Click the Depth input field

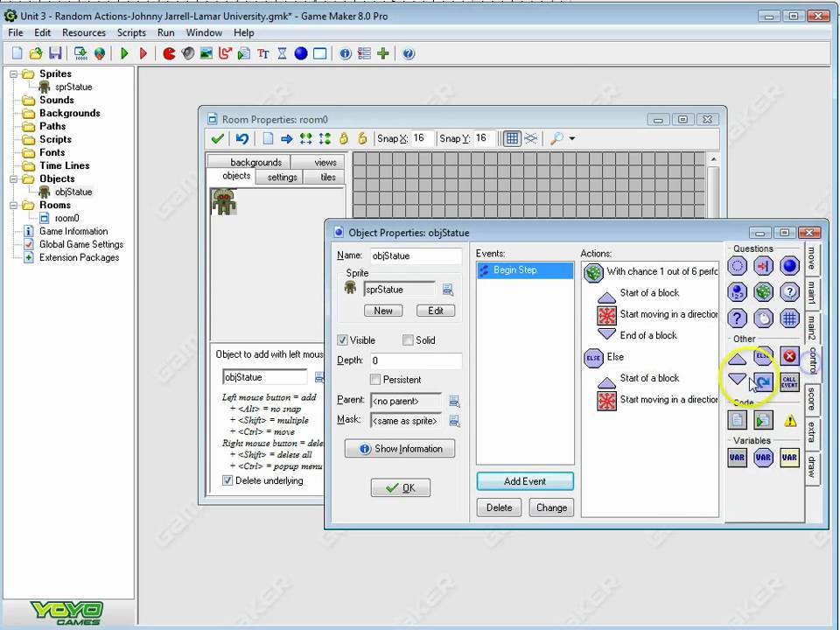(416, 360)
